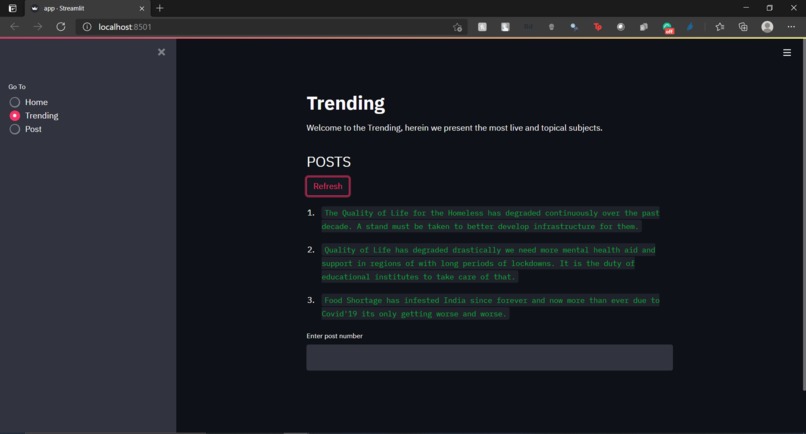Reload the page with the browser refresh icon
Screen dimensions: 806x434
point(61,27)
